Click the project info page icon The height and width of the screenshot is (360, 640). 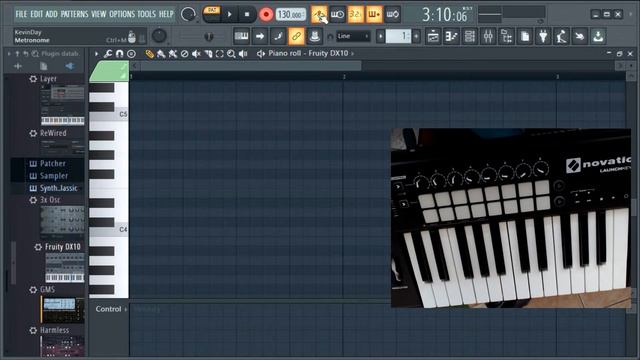coord(525,36)
